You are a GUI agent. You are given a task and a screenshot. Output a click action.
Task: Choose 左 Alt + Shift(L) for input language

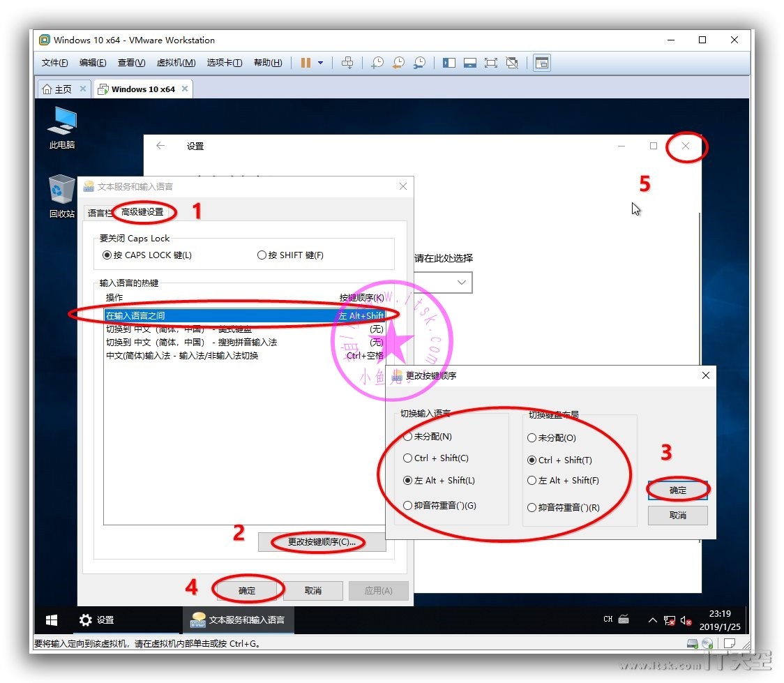point(439,481)
